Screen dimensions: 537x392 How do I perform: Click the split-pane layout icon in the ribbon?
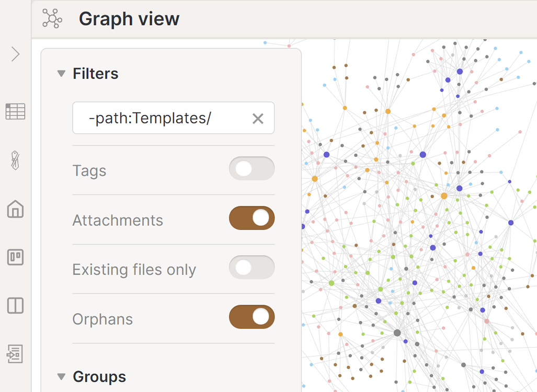click(15, 306)
